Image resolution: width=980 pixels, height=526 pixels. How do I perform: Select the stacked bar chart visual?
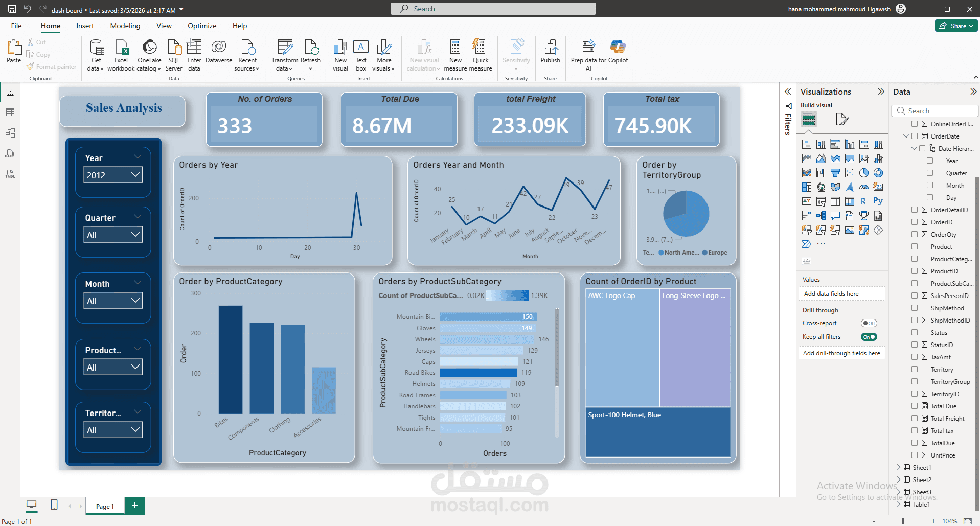[x=807, y=144]
